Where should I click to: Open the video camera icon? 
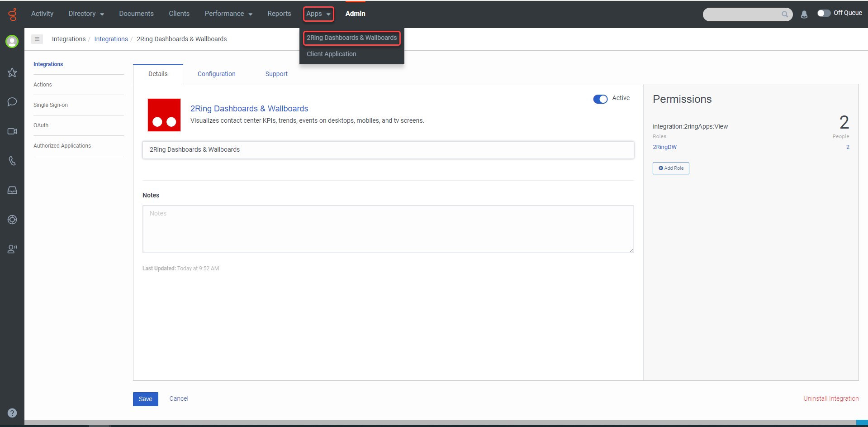click(12, 131)
